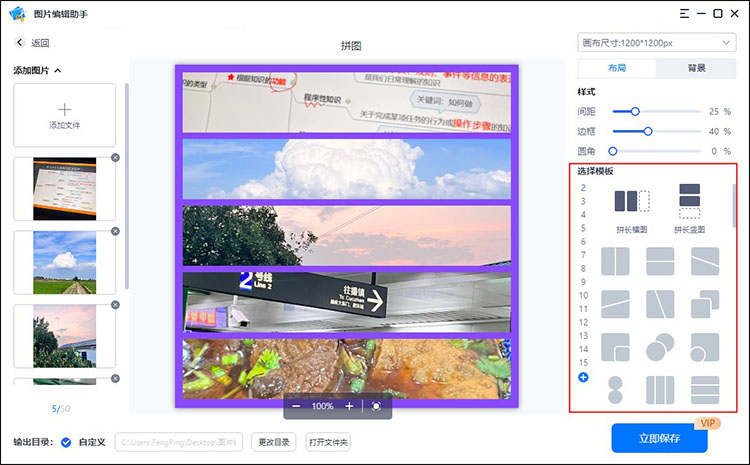Select the two stacked circles template
This screenshot has width=750, height=465.
coord(615,390)
